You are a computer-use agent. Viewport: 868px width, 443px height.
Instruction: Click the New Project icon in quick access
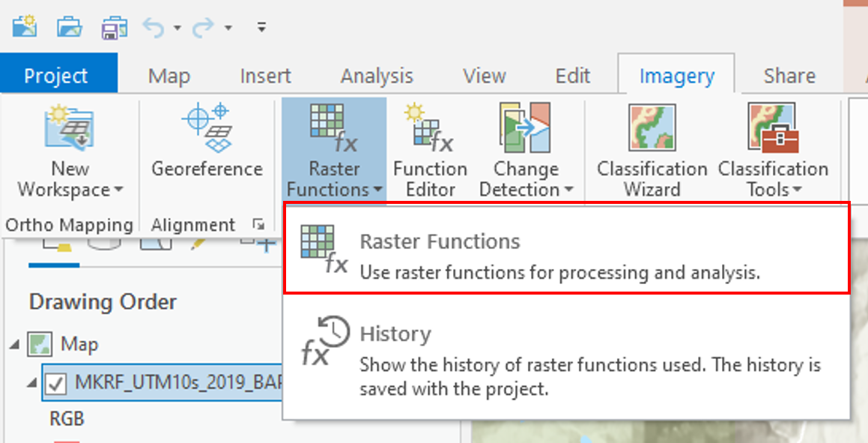[24, 27]
